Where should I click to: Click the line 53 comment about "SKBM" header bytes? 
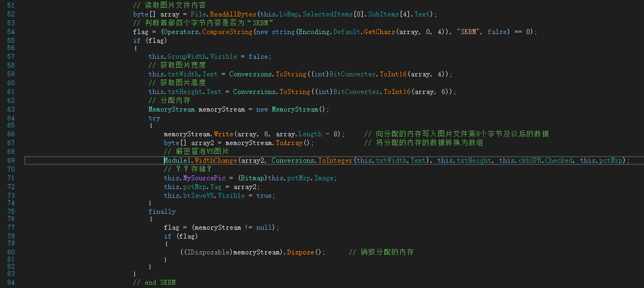coord(203,23)
